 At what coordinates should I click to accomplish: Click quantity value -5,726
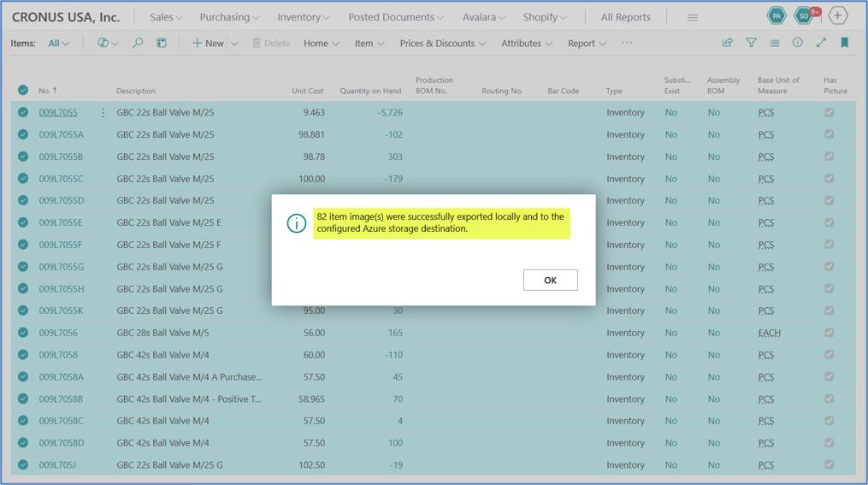(x=390, y=112)
